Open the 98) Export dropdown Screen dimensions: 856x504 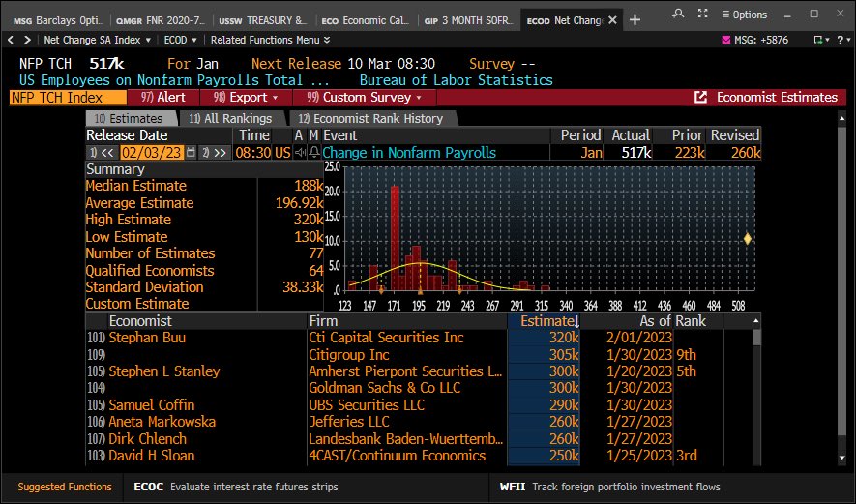pos(246,97)
